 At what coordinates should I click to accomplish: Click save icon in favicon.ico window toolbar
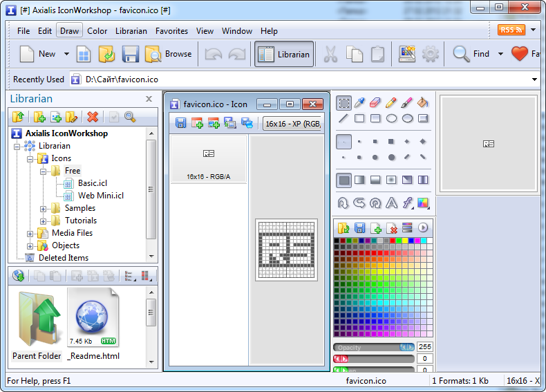tap(180, 122)
